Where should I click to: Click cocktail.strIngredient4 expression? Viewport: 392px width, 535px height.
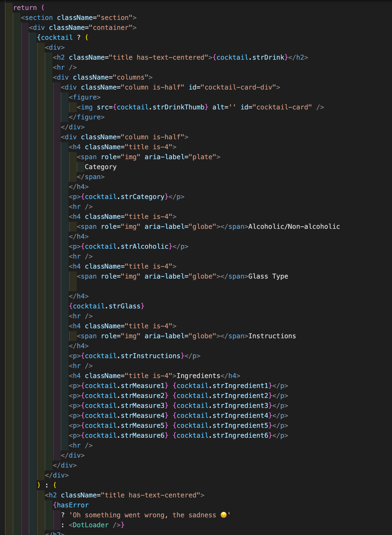coord(223,416)
